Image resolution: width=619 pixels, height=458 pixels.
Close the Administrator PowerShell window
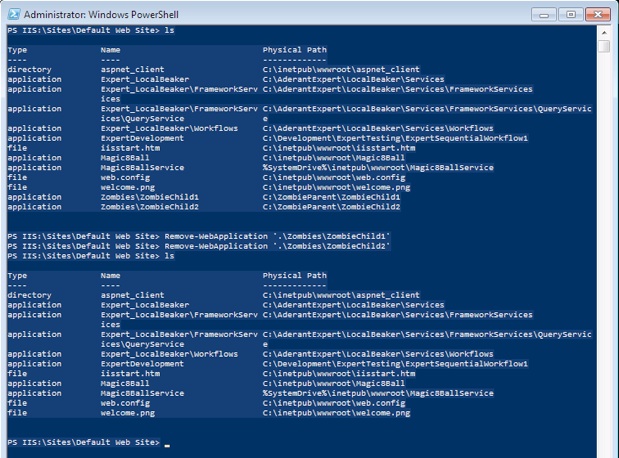(x=597, y=14)
